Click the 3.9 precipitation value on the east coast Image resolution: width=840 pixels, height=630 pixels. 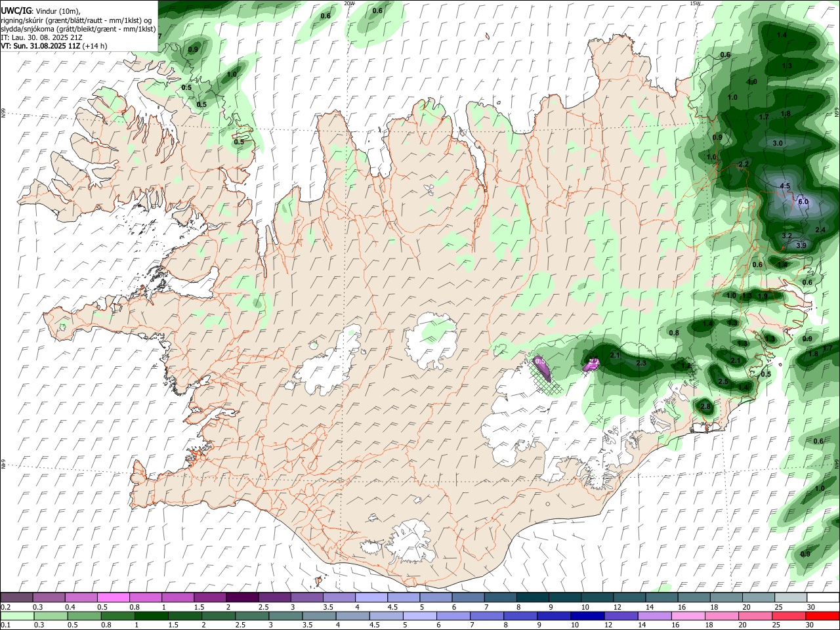click(x=801, y=245)
